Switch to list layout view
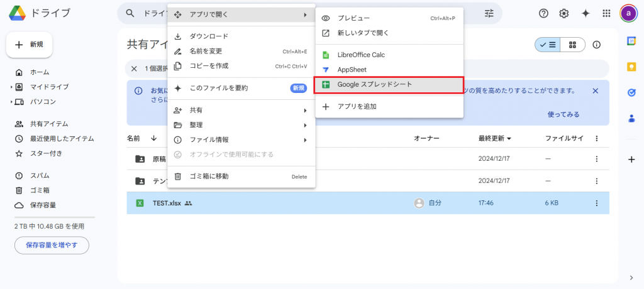This screenshot has height=289, width=644. [548, 45]
